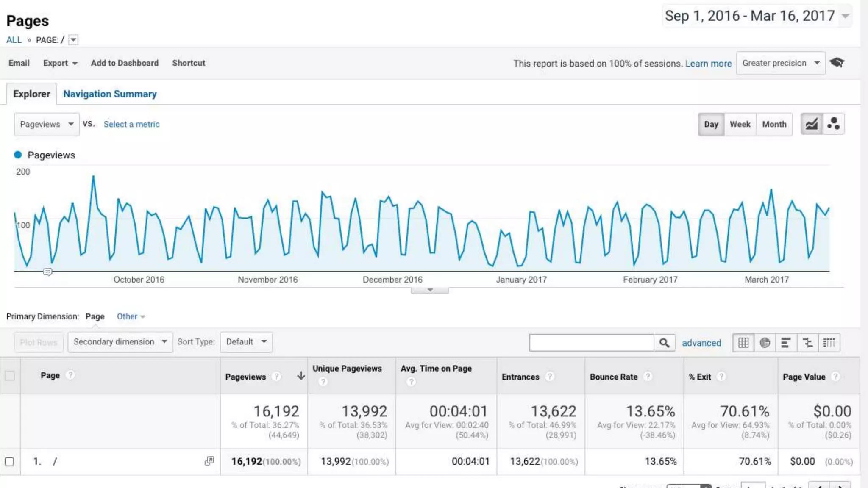Screen dimensions: 868x488
Task: Select the pie chart percentage view icon
Action: tap(765, 343)
